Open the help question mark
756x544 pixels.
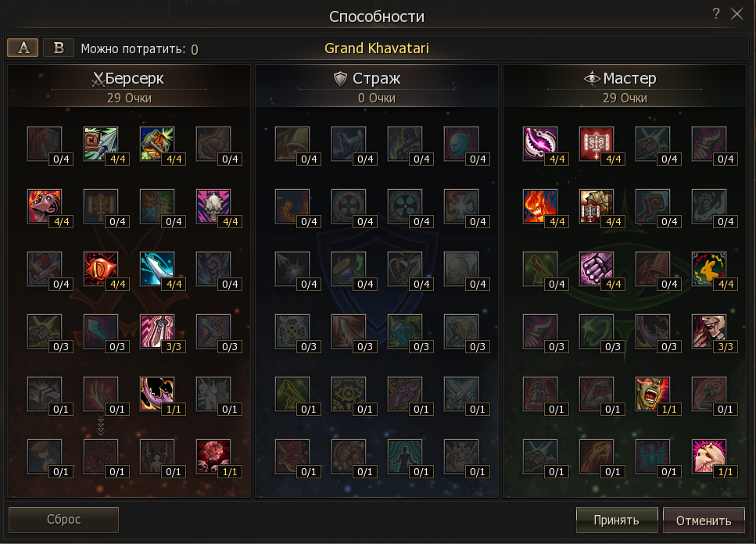coord(716,14)
